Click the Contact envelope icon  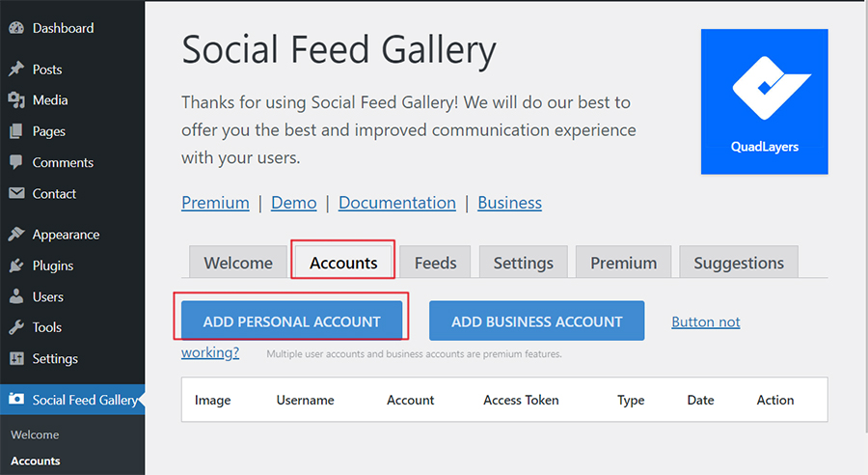pyautogui.click(x=16, y=193)
